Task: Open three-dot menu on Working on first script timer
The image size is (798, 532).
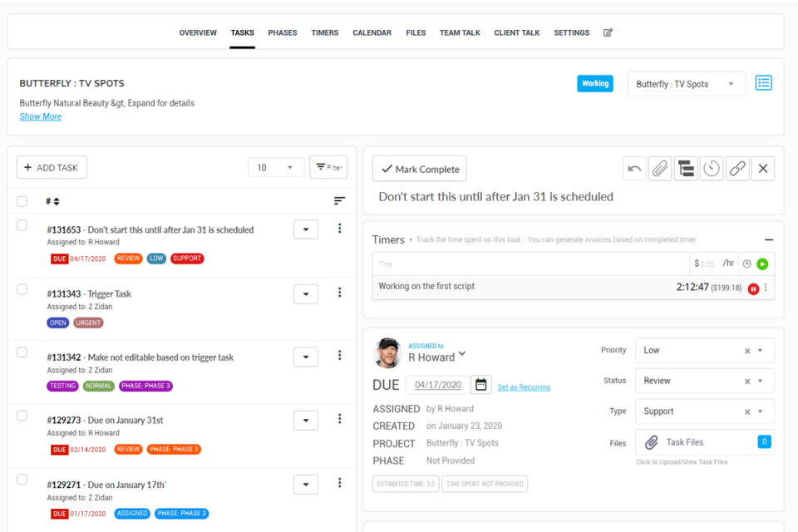Action: (x=766, y=288)
